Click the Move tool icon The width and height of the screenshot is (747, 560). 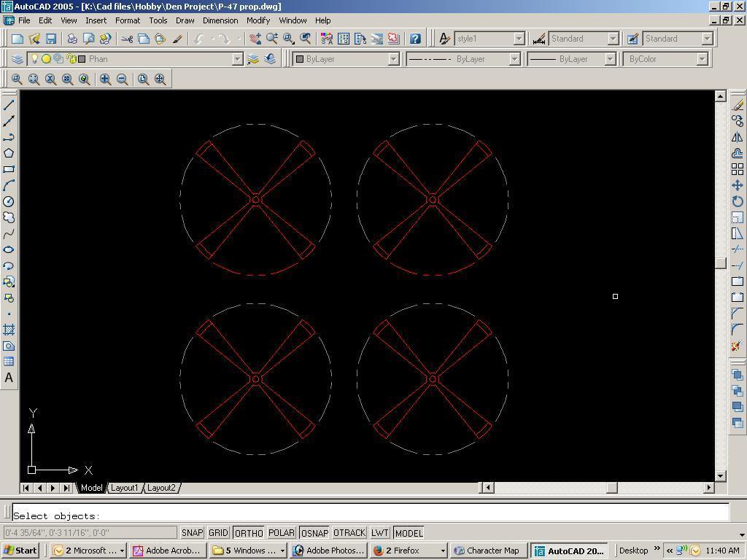(x=737, y=185)
